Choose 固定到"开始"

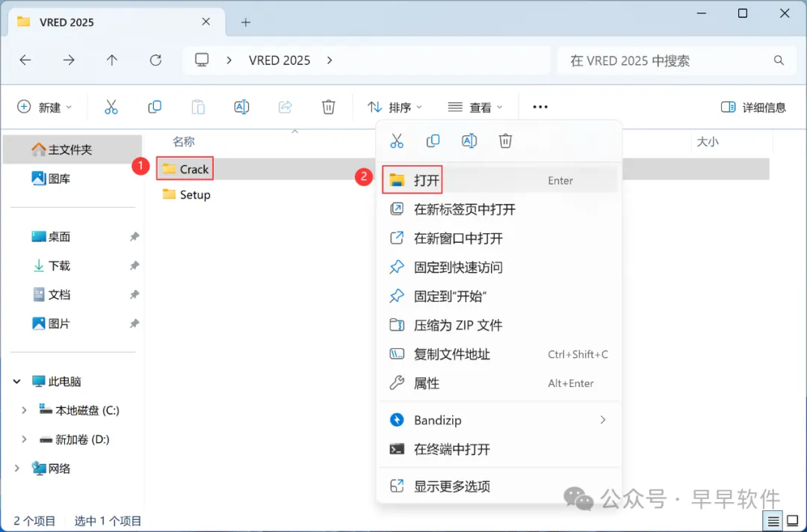tap(499, 297)
